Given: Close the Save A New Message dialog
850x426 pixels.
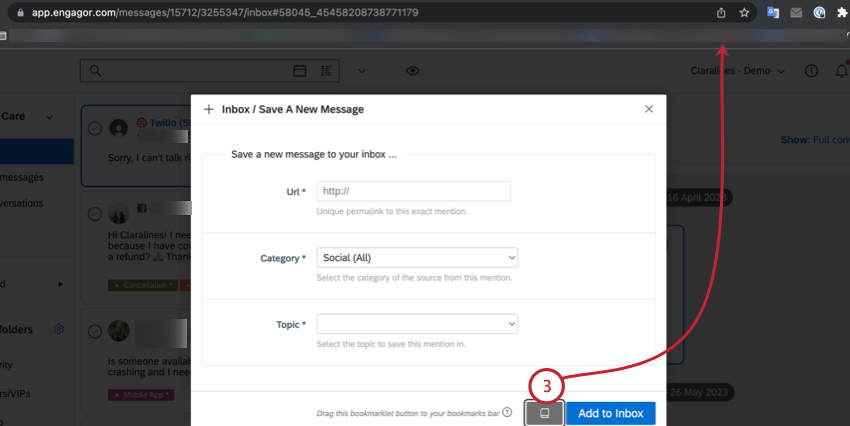Looking at the screenshot, I should 649,109.
